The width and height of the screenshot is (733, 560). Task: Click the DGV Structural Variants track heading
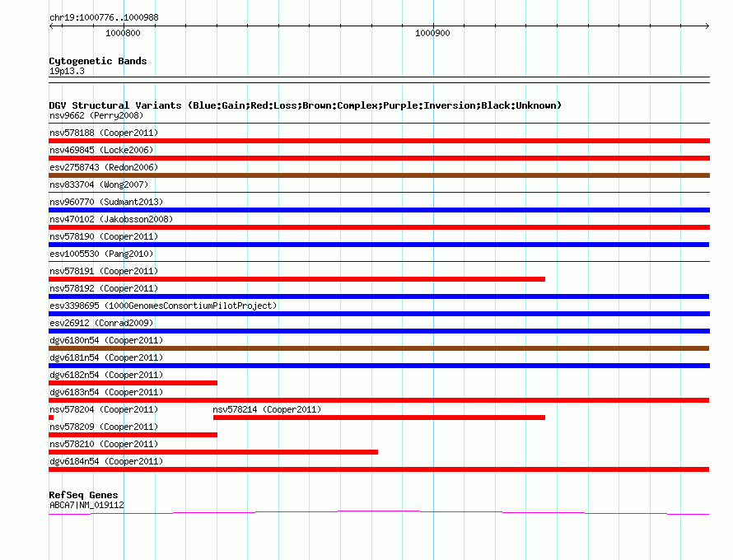pos(306,105)
